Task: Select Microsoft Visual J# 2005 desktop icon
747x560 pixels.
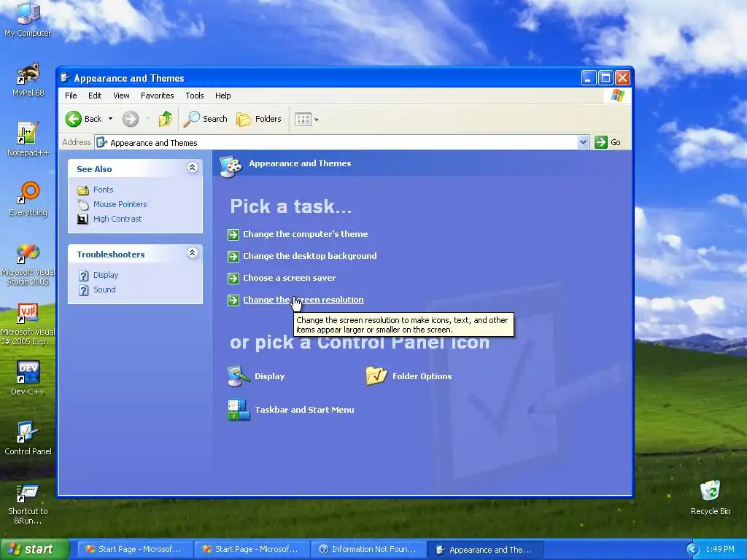Action: point(28,324)
